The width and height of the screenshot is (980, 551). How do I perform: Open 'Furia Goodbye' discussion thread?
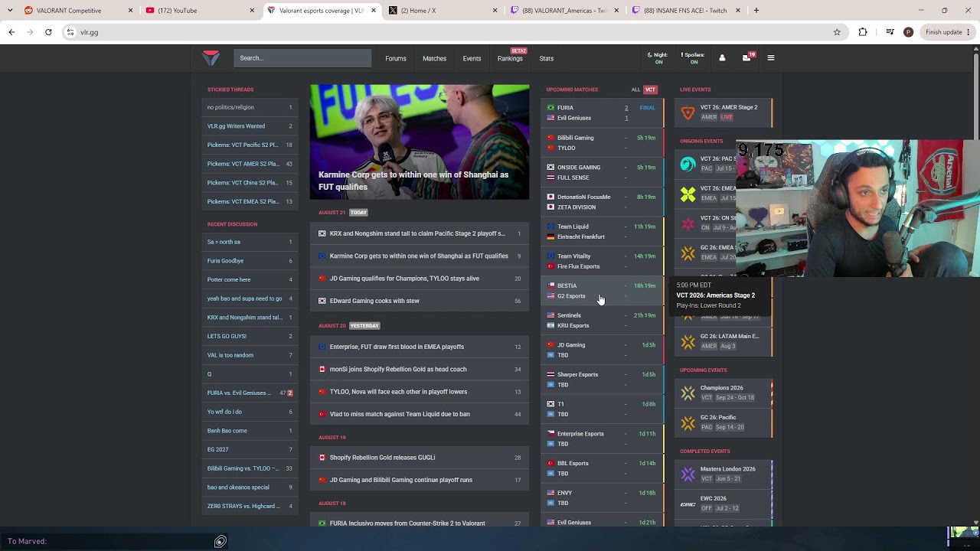click(250, 261)
